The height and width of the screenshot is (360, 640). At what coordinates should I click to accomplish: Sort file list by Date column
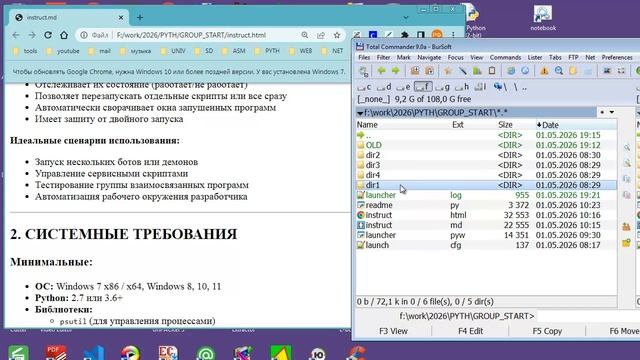576,125
